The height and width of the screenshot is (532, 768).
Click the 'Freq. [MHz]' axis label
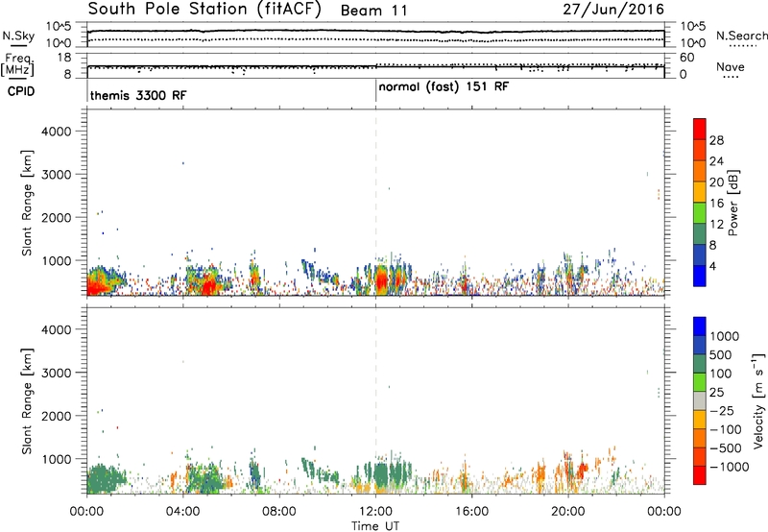point(19,64)
